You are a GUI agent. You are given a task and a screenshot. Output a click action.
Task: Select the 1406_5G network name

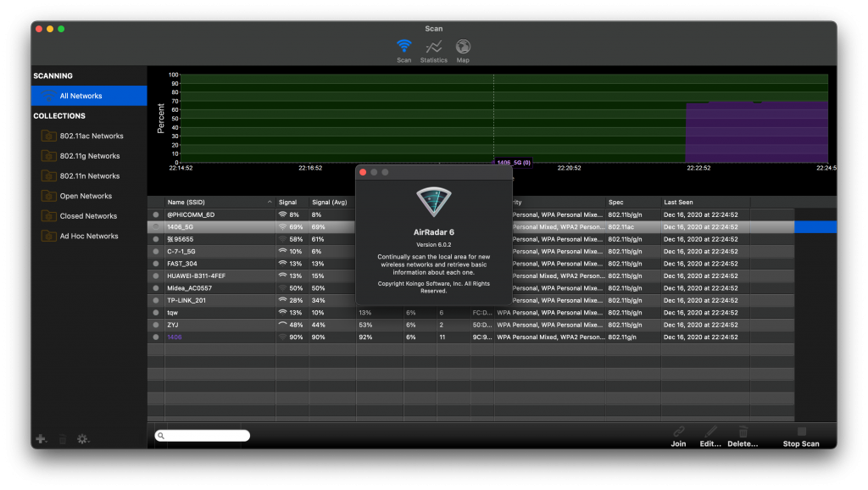181,227
